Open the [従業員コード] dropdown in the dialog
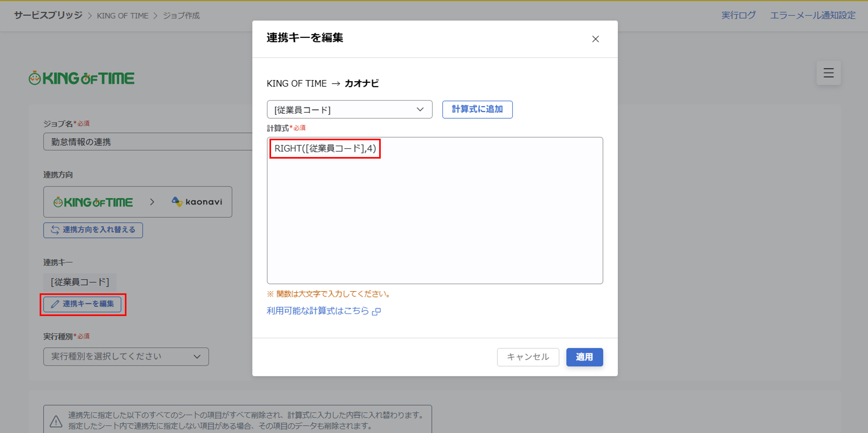 [349, 109]
